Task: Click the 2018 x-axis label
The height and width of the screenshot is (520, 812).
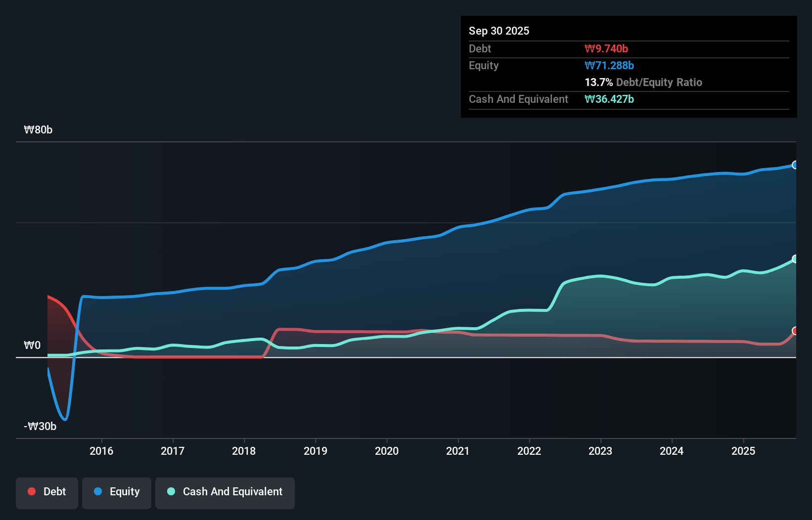Action: [x=244, y=451]
